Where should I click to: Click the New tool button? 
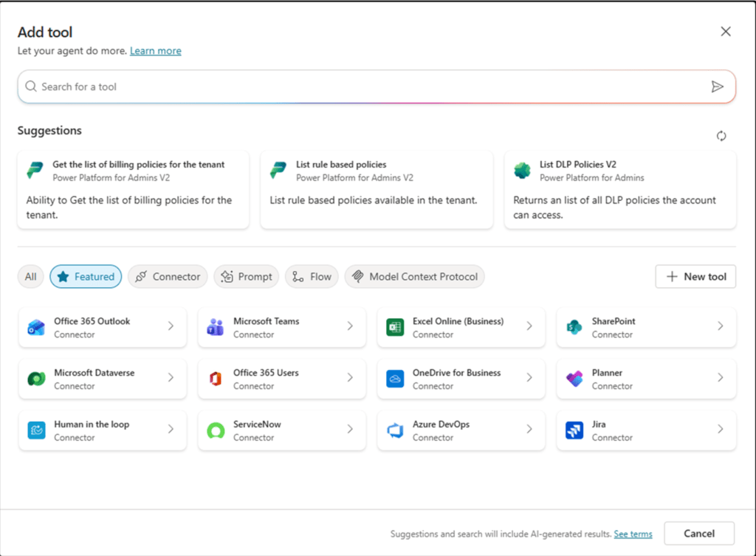[695, 277]
